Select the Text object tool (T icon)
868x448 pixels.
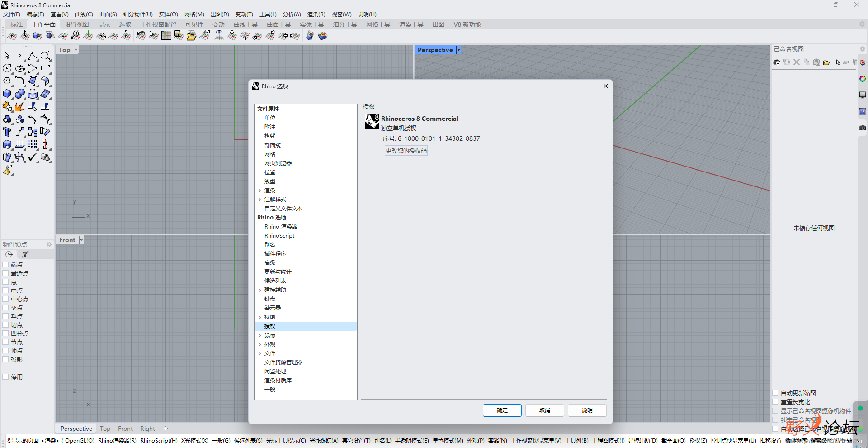coord(7,132)
